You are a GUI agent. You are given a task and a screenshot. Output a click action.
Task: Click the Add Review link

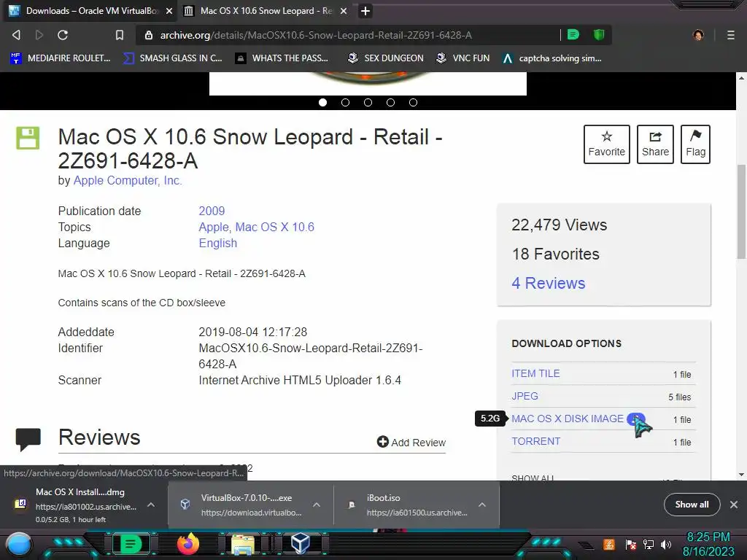411,443
